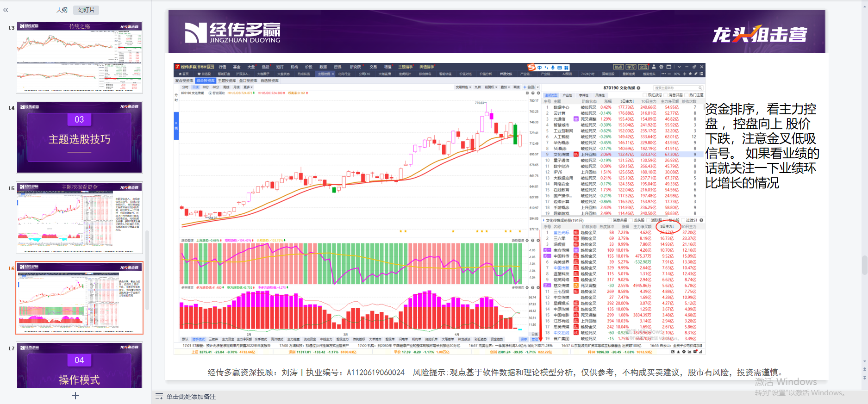Viewport: 868px width, 404px height.
Task: Open the more tabs ellipsis icon
Action: 663,74
